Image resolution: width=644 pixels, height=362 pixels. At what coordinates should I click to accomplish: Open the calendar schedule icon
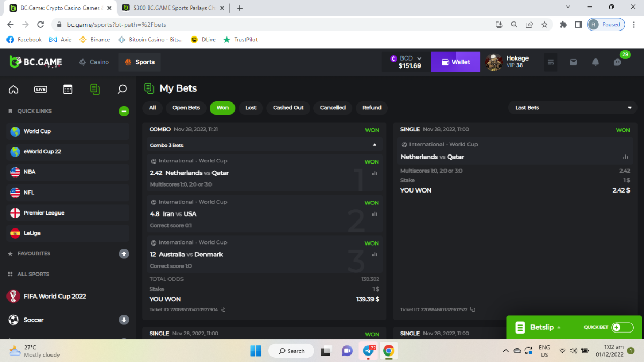[68, 90]
